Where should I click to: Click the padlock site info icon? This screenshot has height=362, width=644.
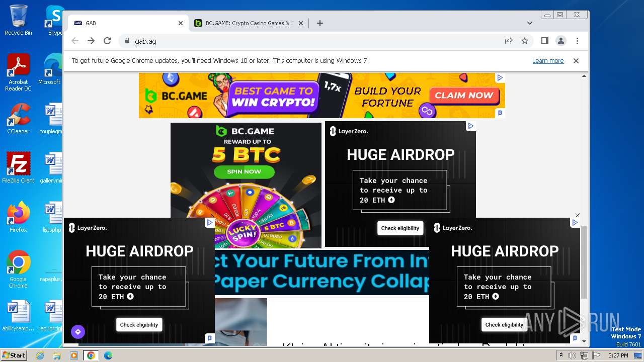127,41
